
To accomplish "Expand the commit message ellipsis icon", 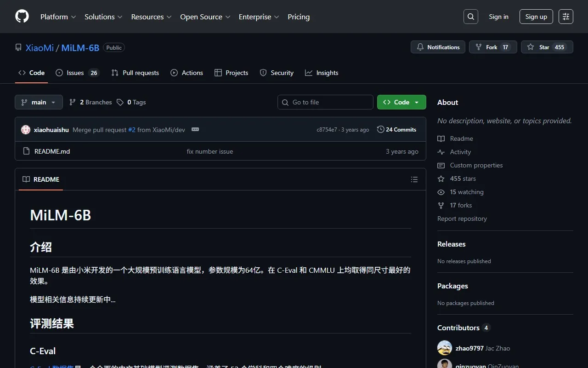I will tap(195, 130).
